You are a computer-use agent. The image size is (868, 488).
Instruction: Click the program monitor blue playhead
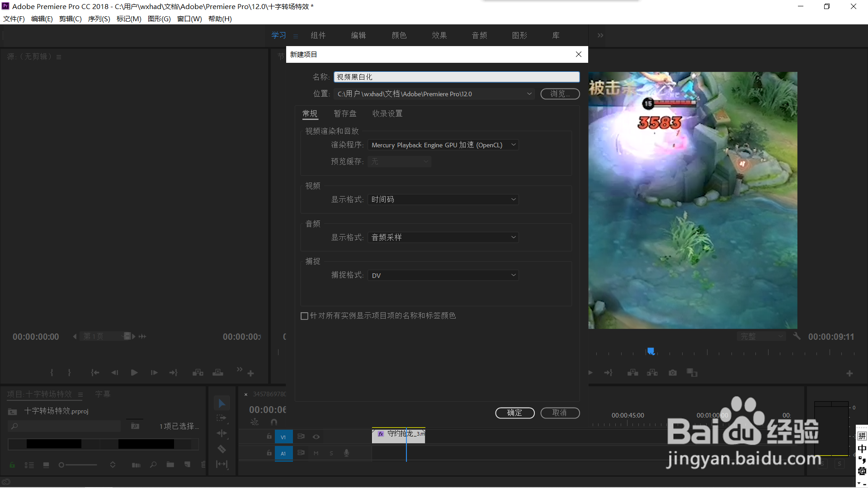pos(651,351)
